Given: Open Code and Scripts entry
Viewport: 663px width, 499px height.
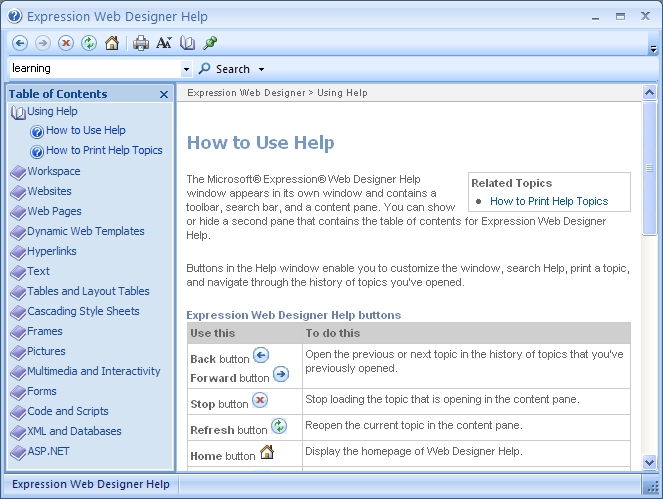Looking at the screenshot, I should 68,411.
